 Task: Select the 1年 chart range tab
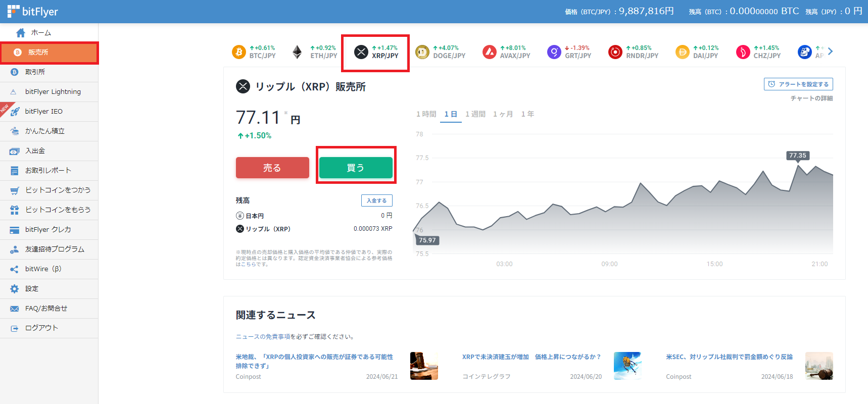[x=527, y=114]
